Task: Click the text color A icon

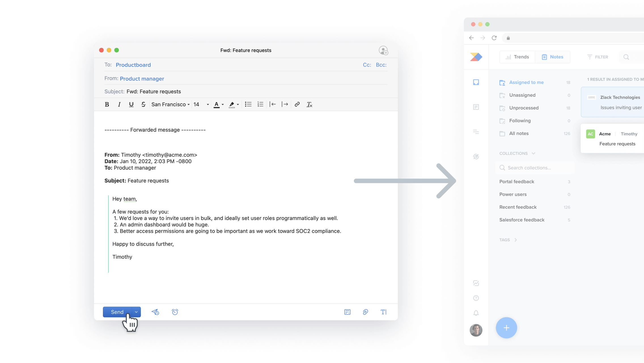Action: click(217, 104)
